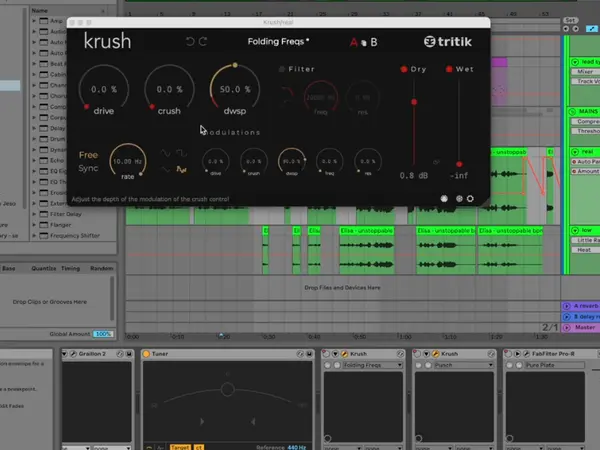Select the square LFO waveform icon
This screenshot has width=600, height=450.
pyautogui.click(x=181, y=153)
